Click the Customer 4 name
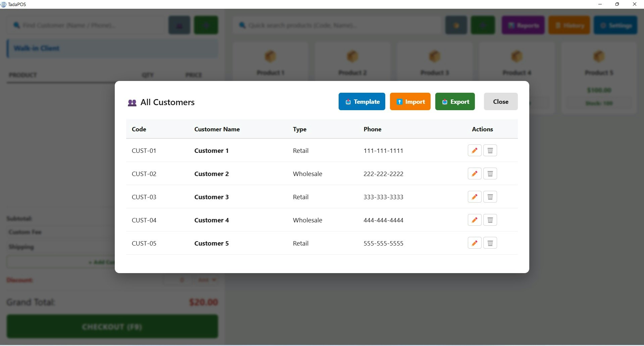 (x=211, y=220)
